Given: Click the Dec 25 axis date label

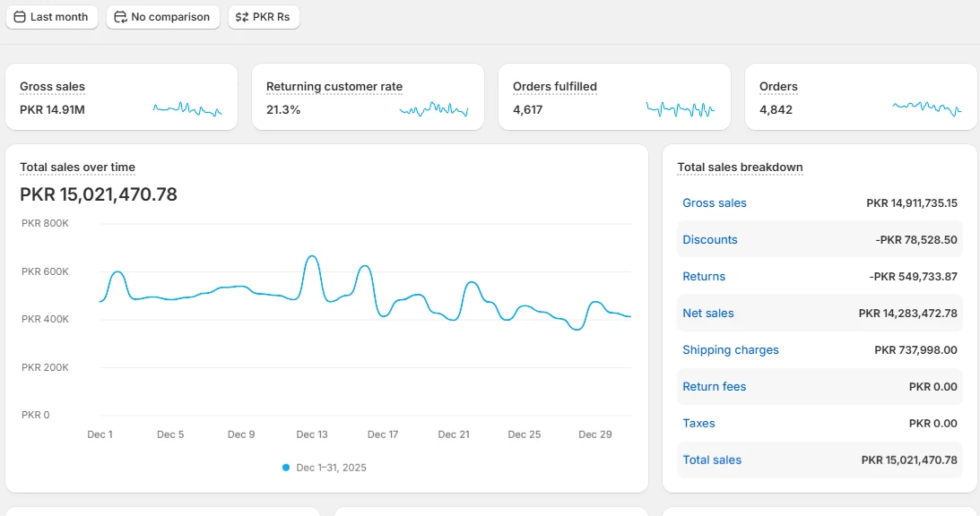Looking at the screenshot, I should [525, 434].
